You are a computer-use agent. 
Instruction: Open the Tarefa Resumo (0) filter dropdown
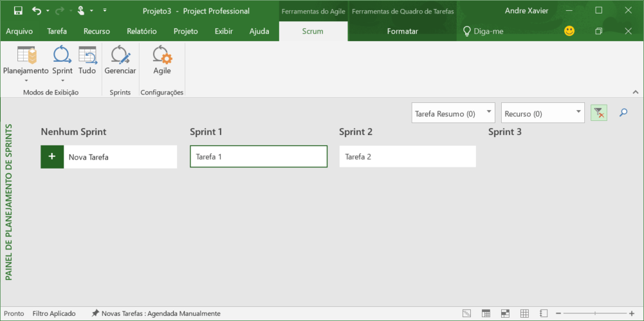pos(453,113)
